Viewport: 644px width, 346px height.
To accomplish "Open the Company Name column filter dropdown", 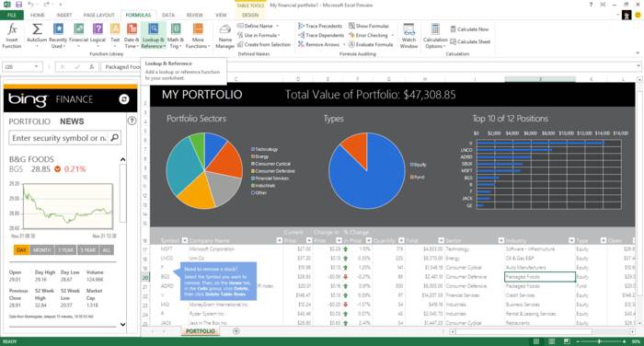I will [x=280, y=240].
